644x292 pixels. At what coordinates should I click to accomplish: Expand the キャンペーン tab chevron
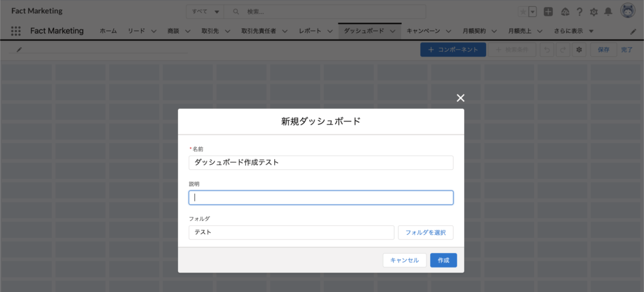coord(448,31)
